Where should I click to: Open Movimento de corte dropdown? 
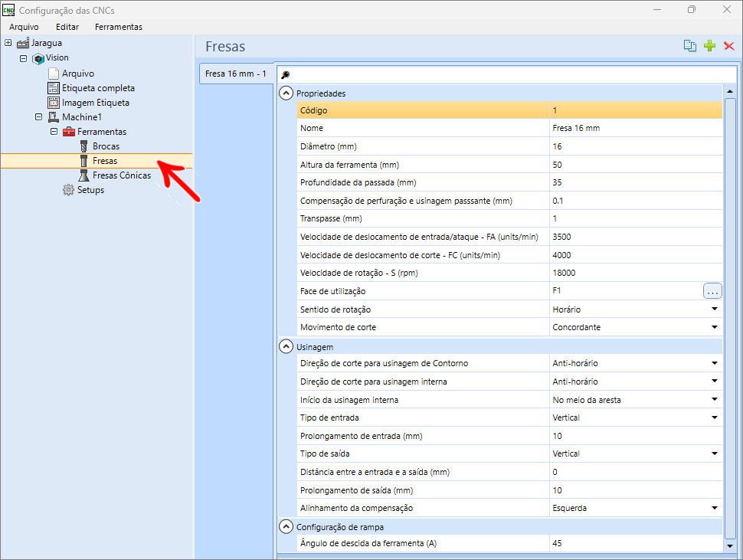point(714,327)
